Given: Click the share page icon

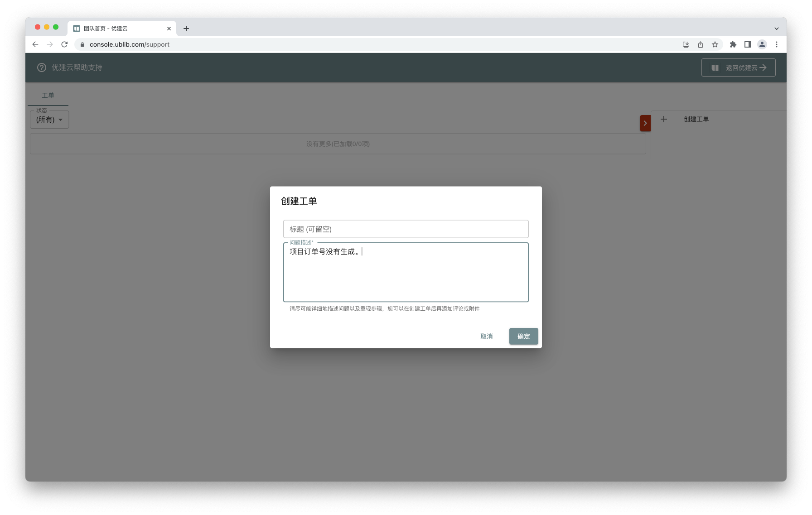Looking at the screenshot, I should [x=701, y=44].
